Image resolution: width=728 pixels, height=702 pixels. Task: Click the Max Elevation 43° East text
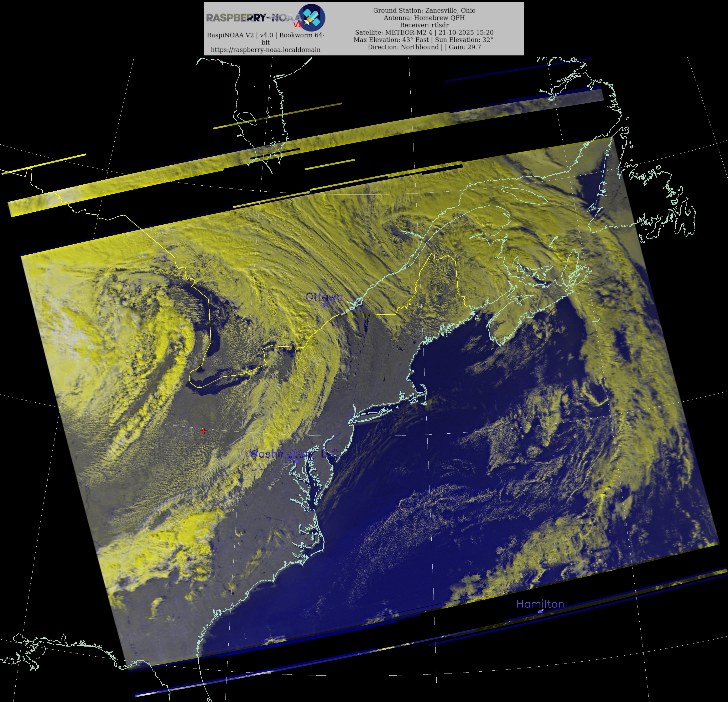(x=392, y=40)
